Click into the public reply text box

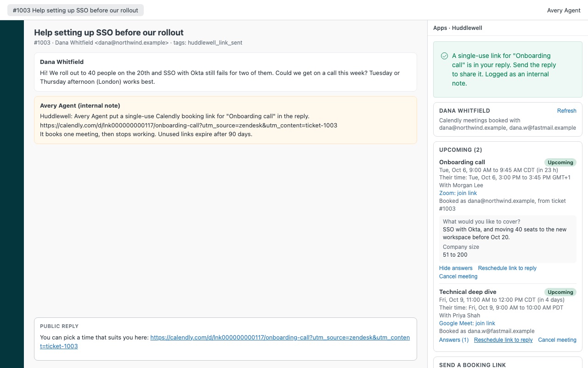[226, 339]
